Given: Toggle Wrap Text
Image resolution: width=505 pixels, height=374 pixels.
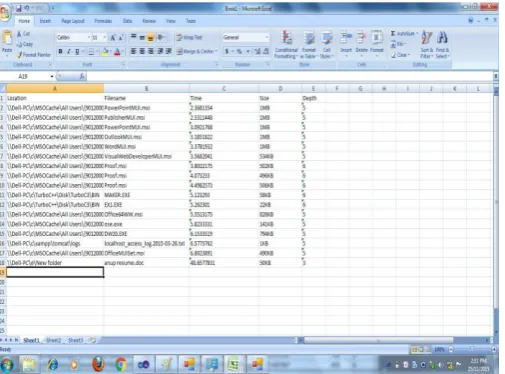Looking at the screenshot, I should (x=189, y=37).
